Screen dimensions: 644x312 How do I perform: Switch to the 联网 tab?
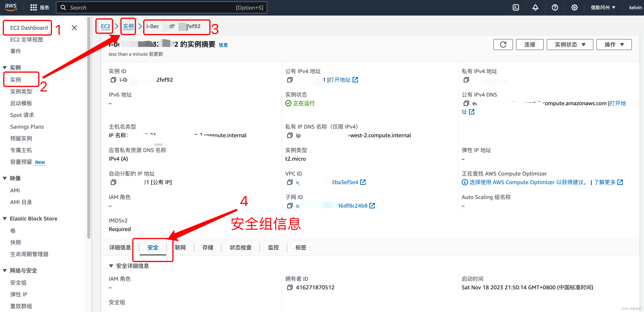coord(180,247)
